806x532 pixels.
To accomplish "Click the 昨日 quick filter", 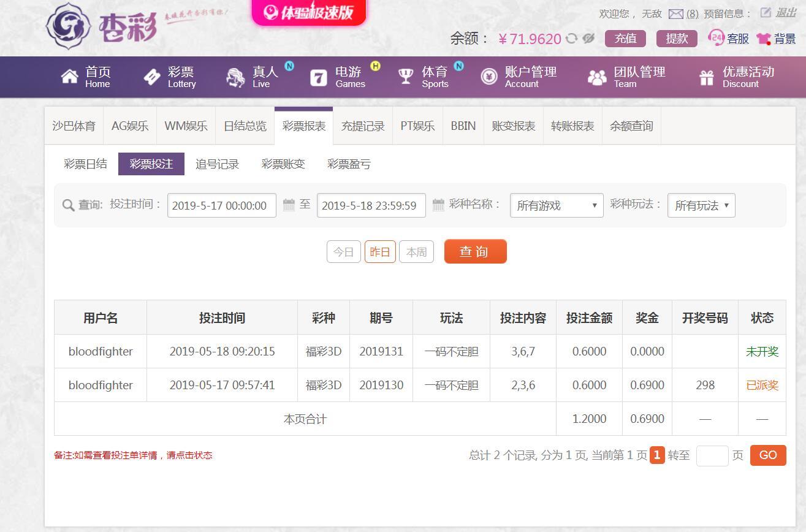I will [x=380, y=252].
